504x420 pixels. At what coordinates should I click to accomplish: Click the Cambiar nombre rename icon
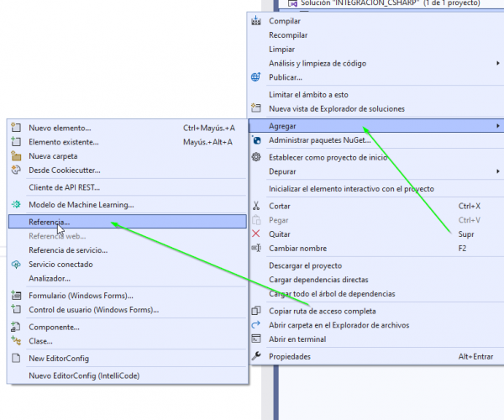click(x=256, y=248)
